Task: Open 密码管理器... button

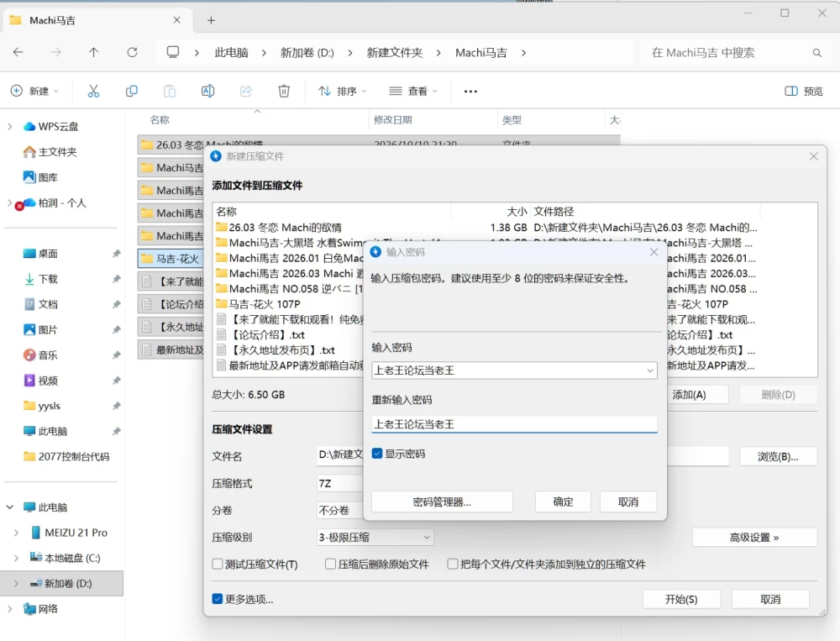Action: (442, 502)
